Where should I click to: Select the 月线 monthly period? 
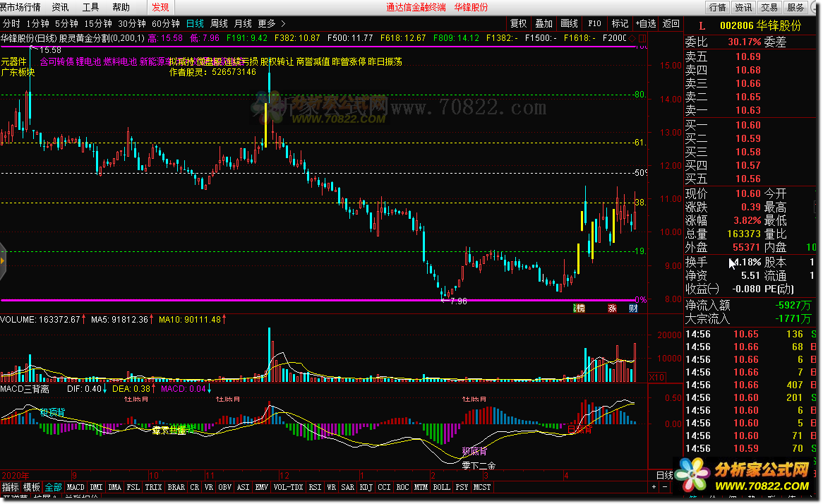tap(243, 23)
